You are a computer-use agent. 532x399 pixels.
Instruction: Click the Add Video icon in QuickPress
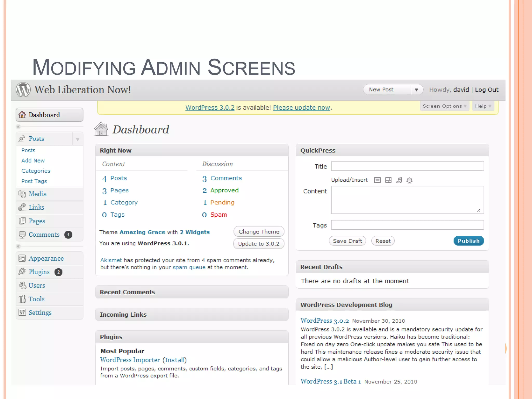click(388, 180)
